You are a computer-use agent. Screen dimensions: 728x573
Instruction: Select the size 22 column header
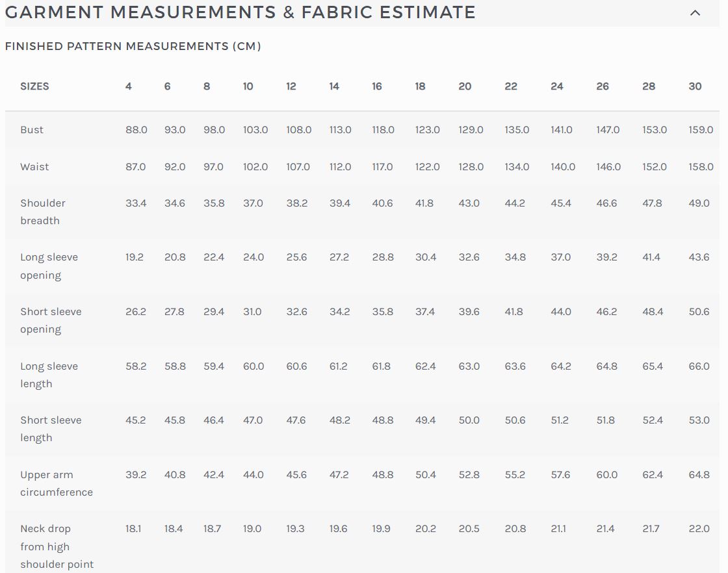[x=511, y=86]
